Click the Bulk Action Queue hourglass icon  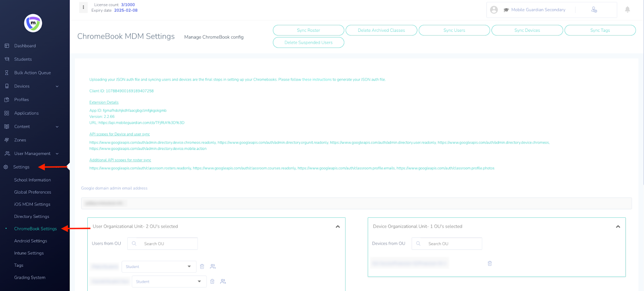point(6,73)
